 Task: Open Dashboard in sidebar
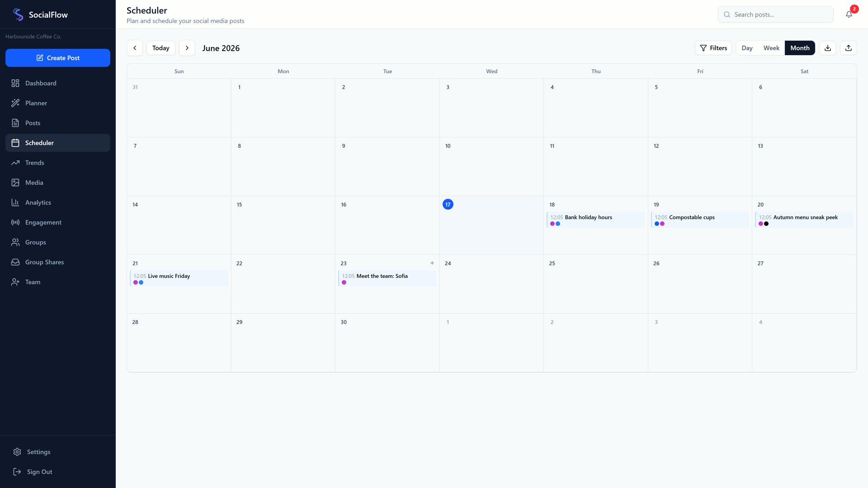click(x=58, y=83)
